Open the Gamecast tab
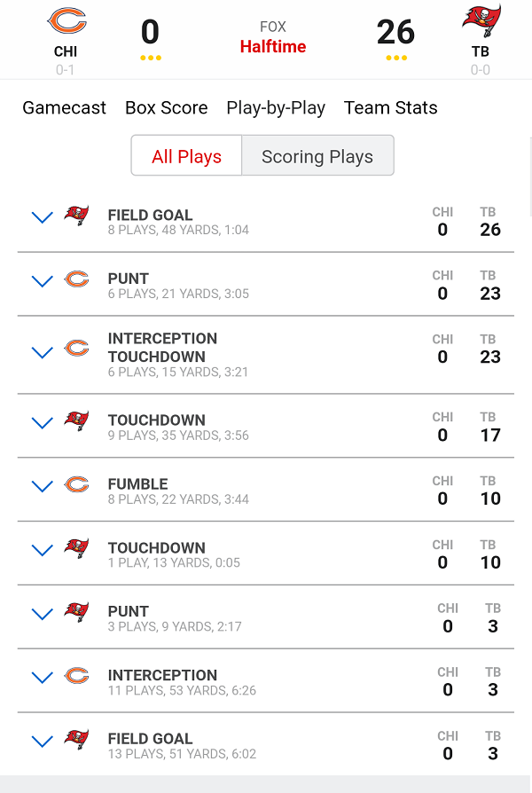The width and height of the screenshot is (532, 793). 64,108
